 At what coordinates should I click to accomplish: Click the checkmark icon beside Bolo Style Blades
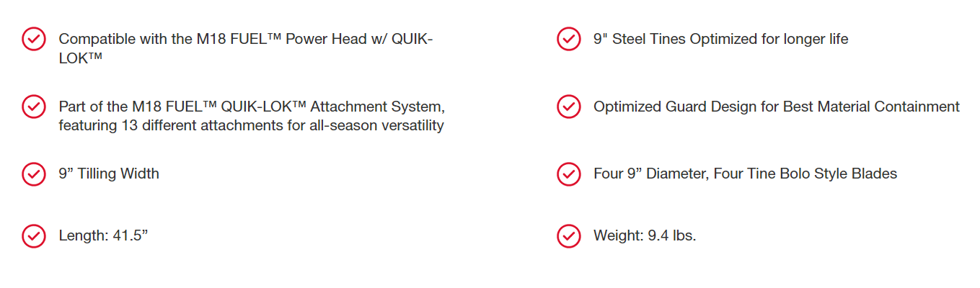[569, 174]
